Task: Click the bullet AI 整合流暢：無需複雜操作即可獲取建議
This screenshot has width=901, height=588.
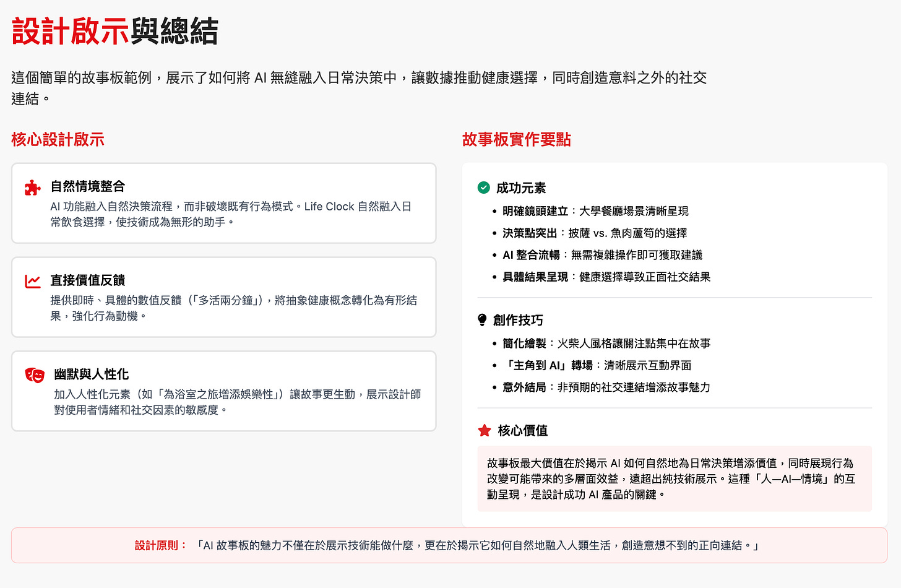Action: tap(602, 255)
